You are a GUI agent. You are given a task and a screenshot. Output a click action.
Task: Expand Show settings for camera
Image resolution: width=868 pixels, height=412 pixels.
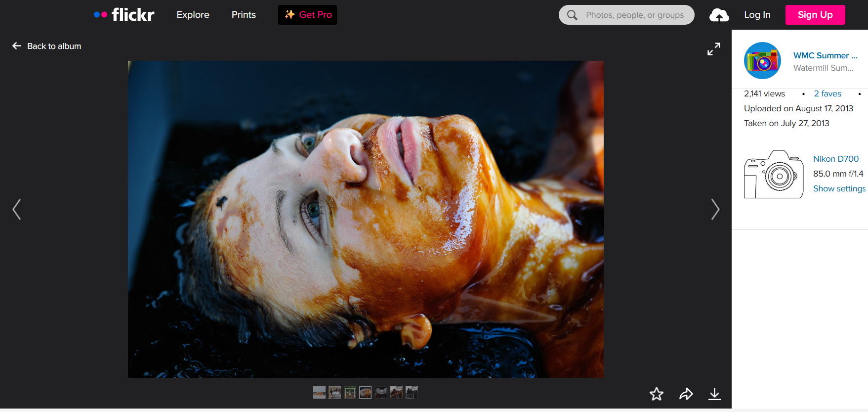pyautogui.click(x=839, y=188)
